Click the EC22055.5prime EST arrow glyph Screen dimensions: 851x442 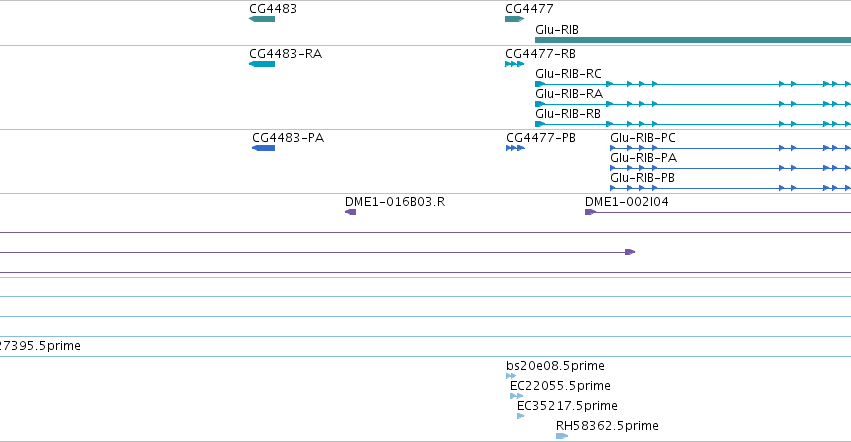click(517, 396)
